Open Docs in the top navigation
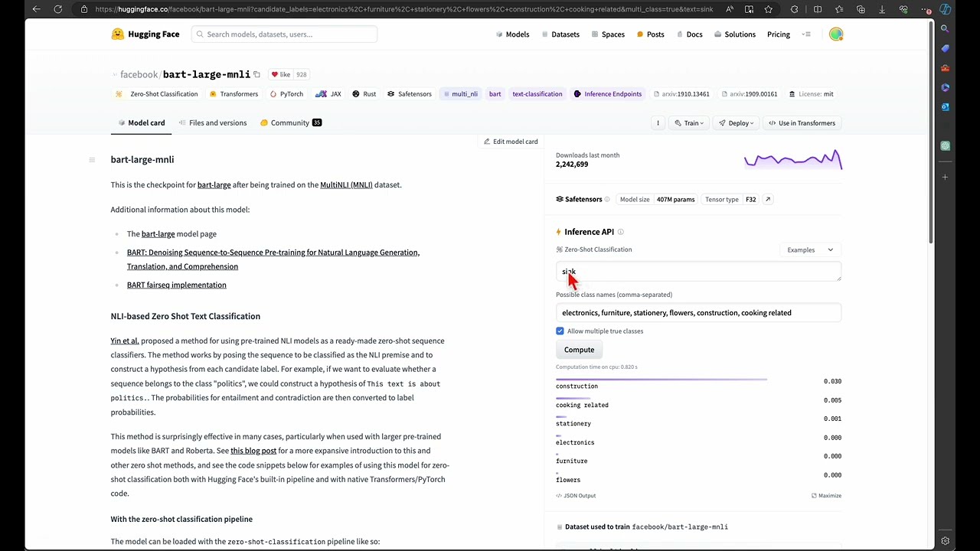Viewport: 980px width, 551px height. (x=689, y=34)
